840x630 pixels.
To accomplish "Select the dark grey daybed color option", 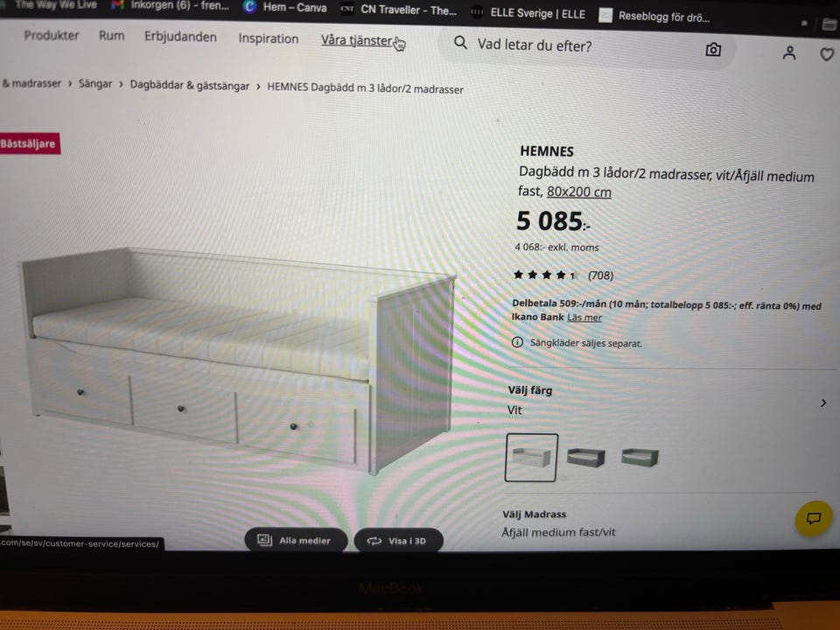I will pos(586,458).
